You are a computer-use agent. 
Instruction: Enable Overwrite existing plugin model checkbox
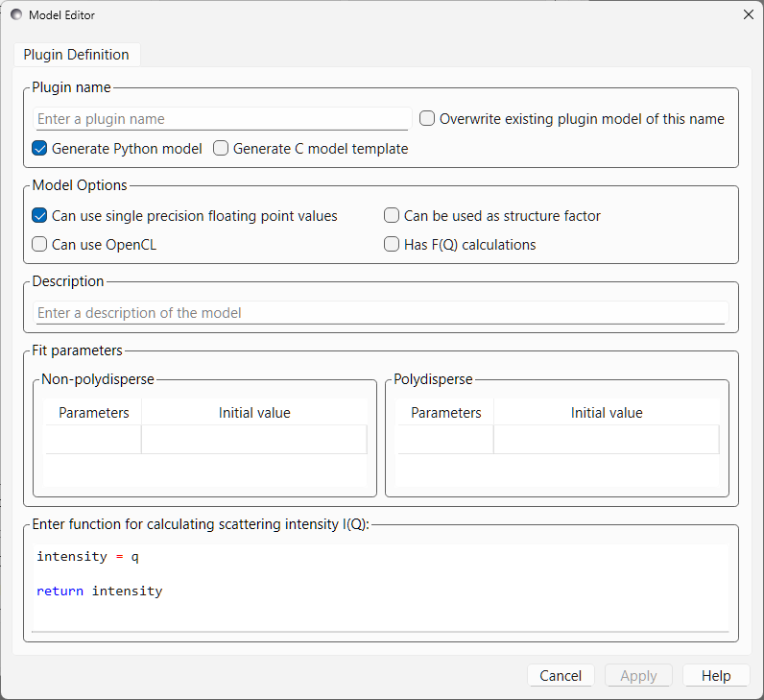click(x=428, y=119)
